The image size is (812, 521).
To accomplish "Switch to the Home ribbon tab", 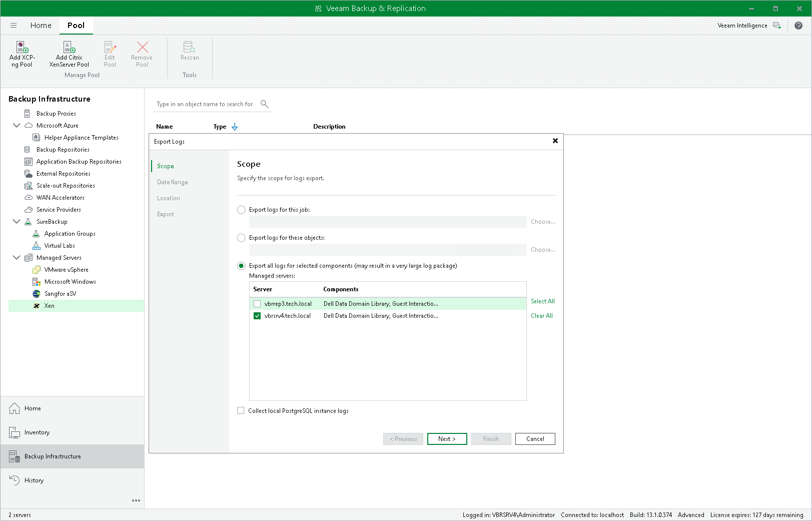I will pos(41,26).
